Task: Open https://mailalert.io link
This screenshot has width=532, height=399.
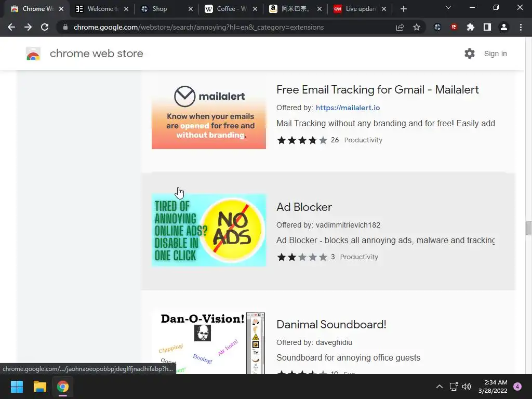Action: pos(348,108)
